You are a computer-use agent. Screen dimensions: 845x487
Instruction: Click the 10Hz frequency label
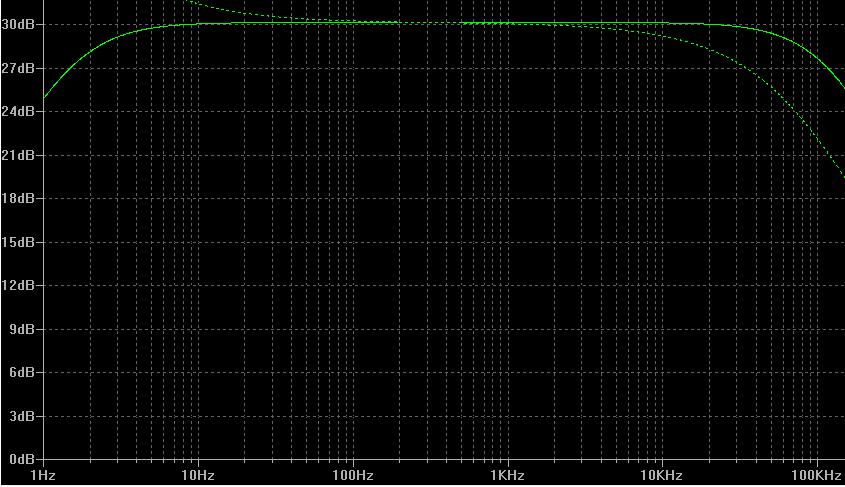pos(198,475)
